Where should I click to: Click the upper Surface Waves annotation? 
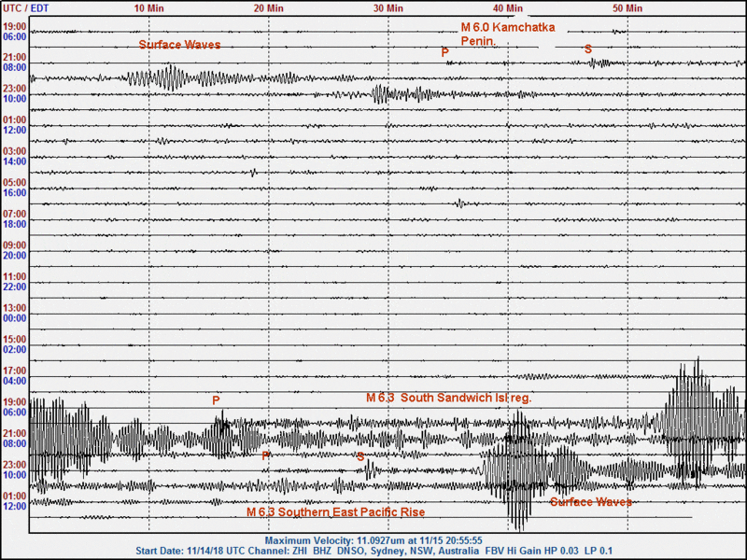click(x=179, y=44)
